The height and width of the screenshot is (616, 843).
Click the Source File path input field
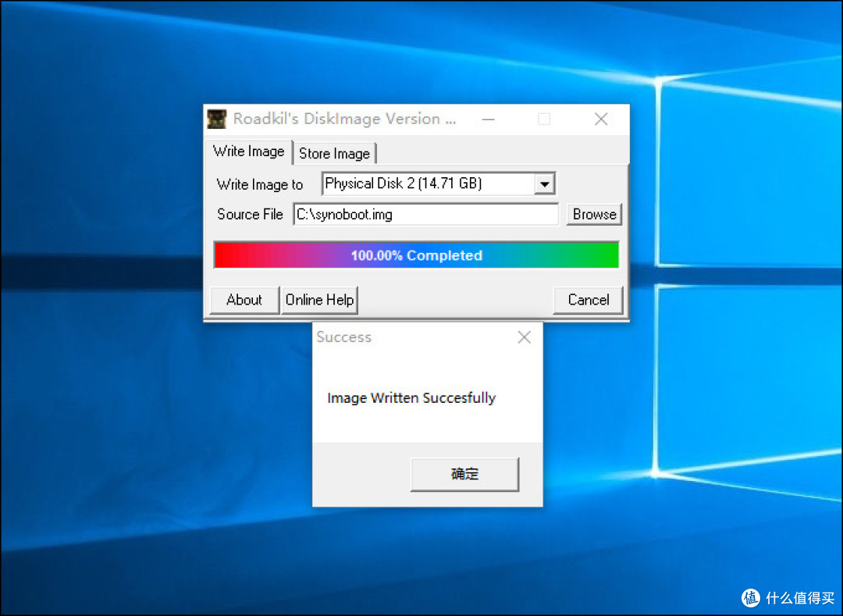pos(426,215)
